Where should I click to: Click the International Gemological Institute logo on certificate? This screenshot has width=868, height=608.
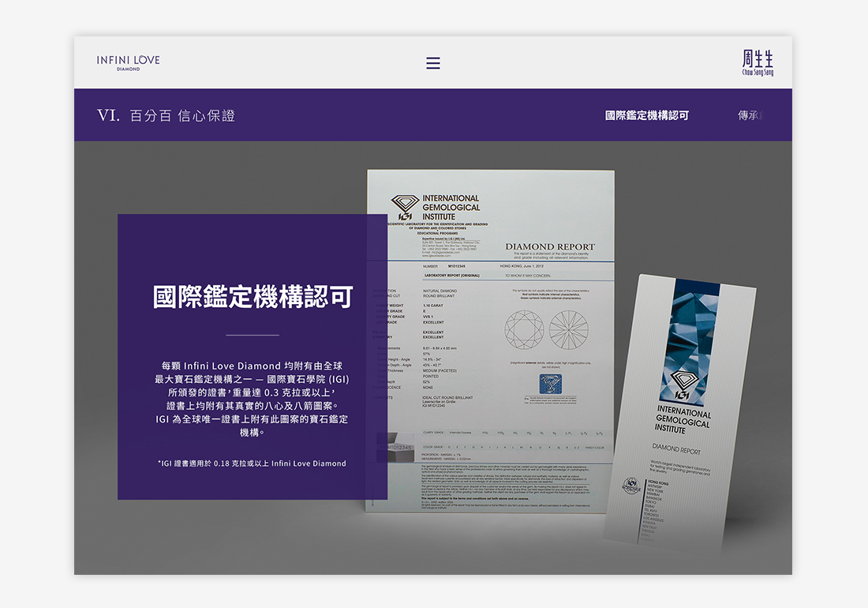coord(436,208)
